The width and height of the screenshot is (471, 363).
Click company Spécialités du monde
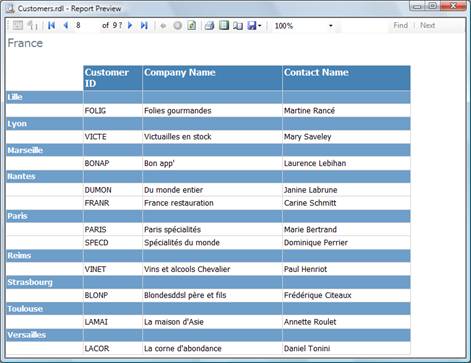(x=182, y=243)
